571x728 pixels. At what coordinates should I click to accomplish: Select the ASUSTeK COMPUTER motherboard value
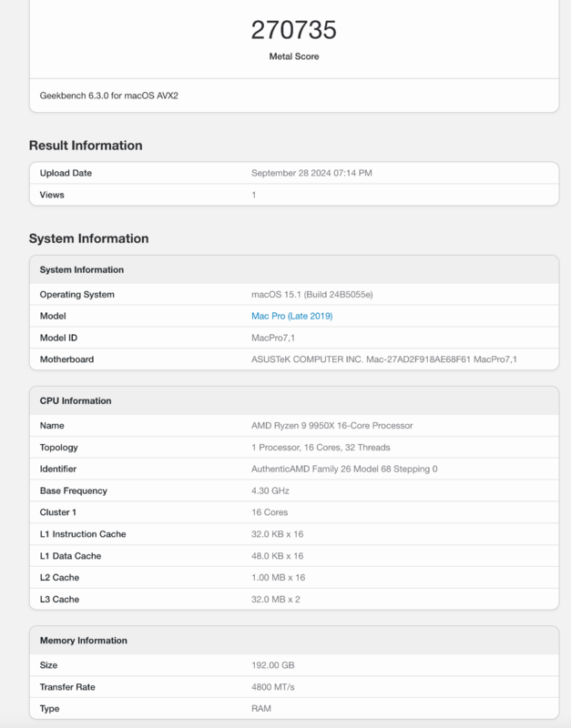[383, 359]
